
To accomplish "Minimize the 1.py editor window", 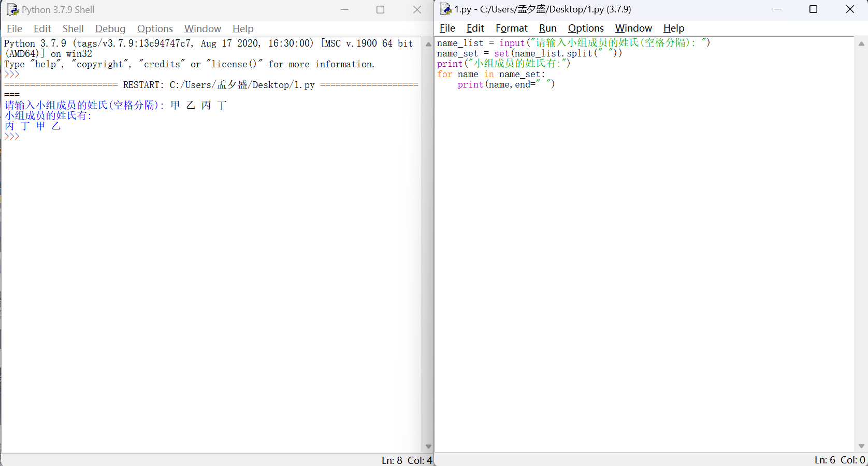I will pos(777,9).
